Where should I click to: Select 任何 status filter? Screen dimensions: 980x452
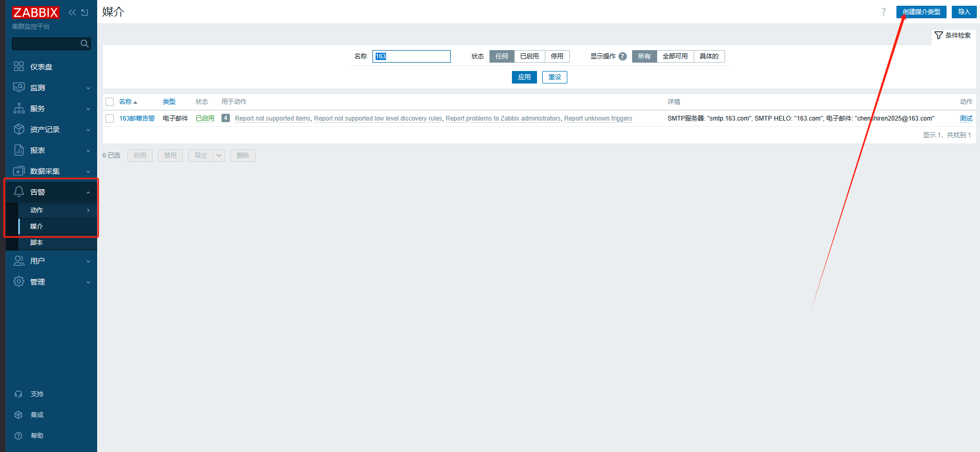(x=502, y=56)
